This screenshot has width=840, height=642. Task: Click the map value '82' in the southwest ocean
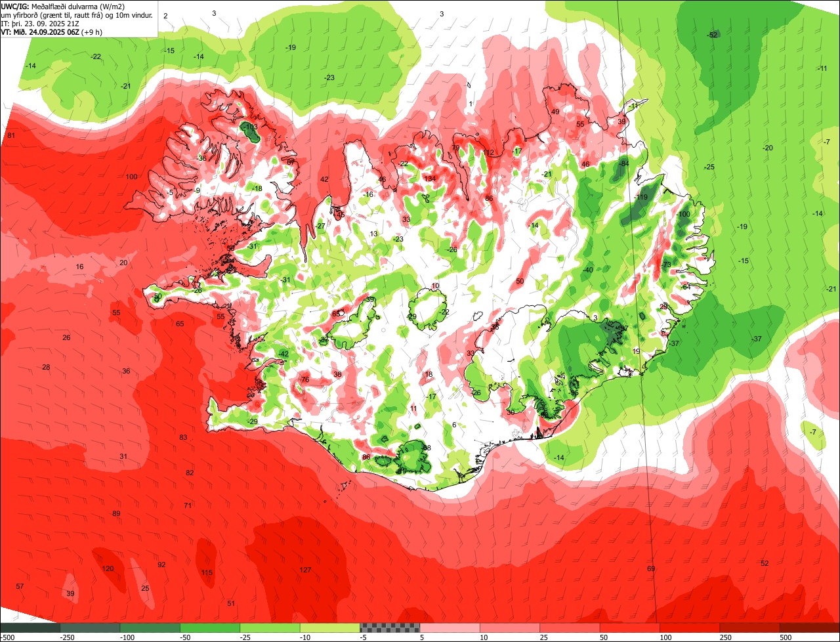point(190,473)
